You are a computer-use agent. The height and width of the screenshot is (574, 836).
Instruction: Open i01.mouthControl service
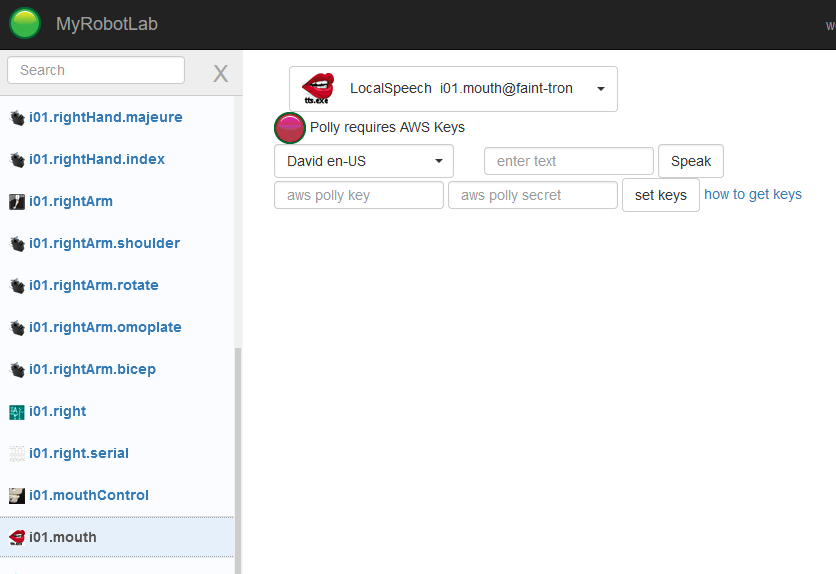tap(89, 495)
